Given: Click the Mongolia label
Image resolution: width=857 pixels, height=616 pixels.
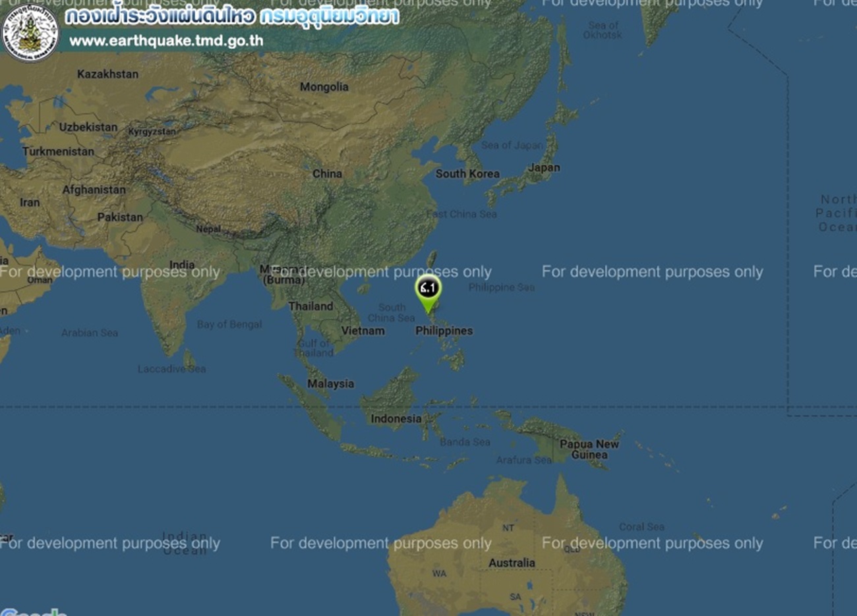Looking at the screenshot, I should tap(324, 87).
